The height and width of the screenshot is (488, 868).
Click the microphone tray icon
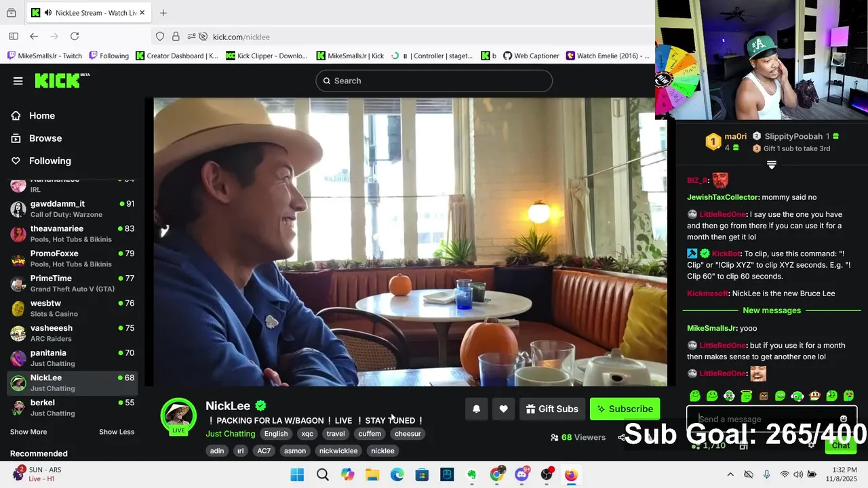click(766, 474)
